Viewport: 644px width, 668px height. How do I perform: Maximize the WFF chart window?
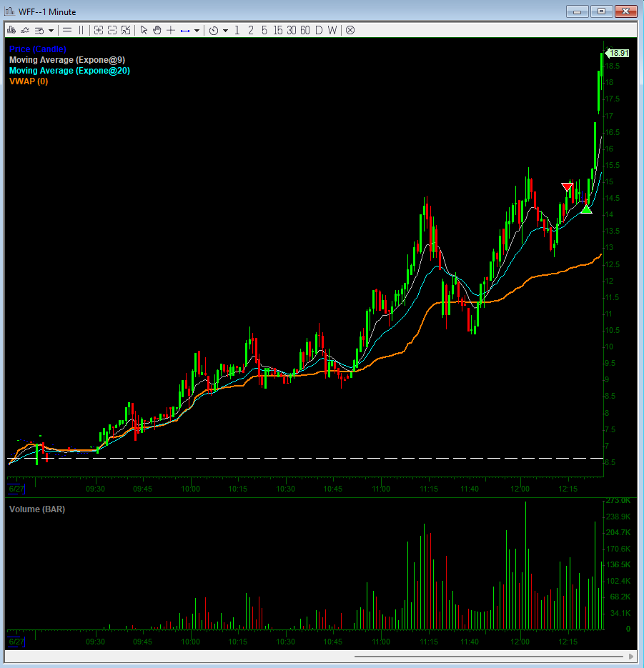[601, 11]
